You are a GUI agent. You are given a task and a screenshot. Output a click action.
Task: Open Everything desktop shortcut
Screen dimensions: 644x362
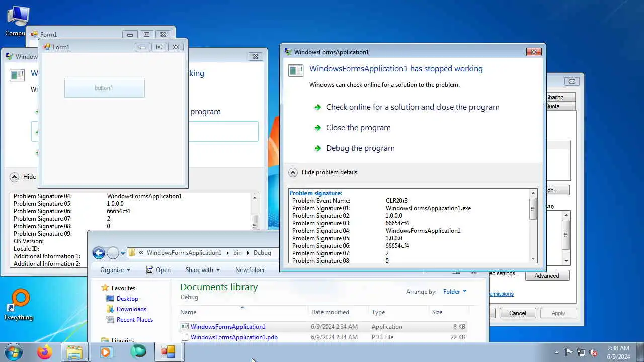[20, 304]
